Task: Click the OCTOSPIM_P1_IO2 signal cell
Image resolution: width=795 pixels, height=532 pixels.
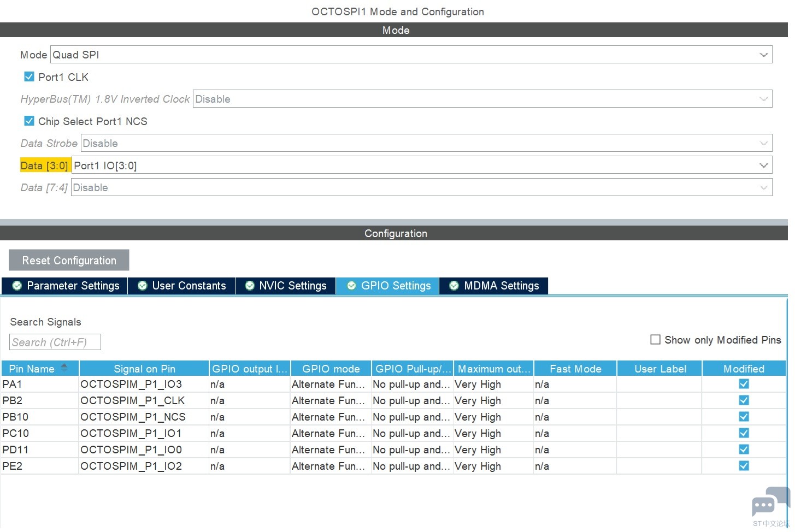Action: (144, 466)
